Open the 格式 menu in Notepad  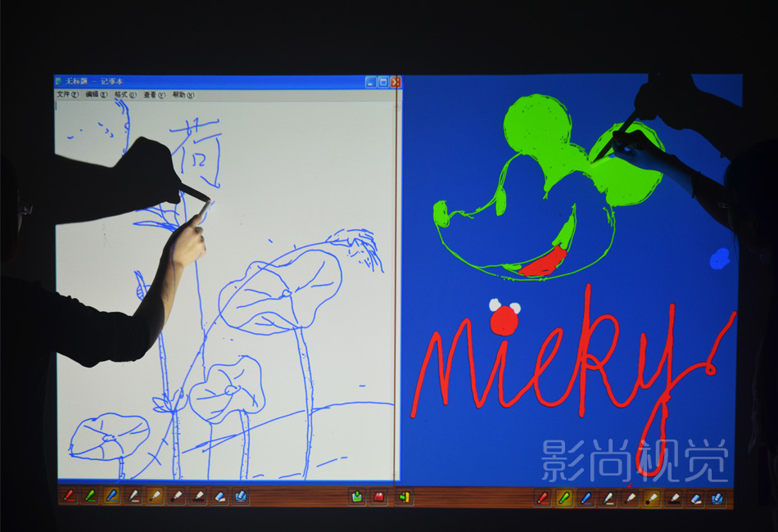[125, 94]
